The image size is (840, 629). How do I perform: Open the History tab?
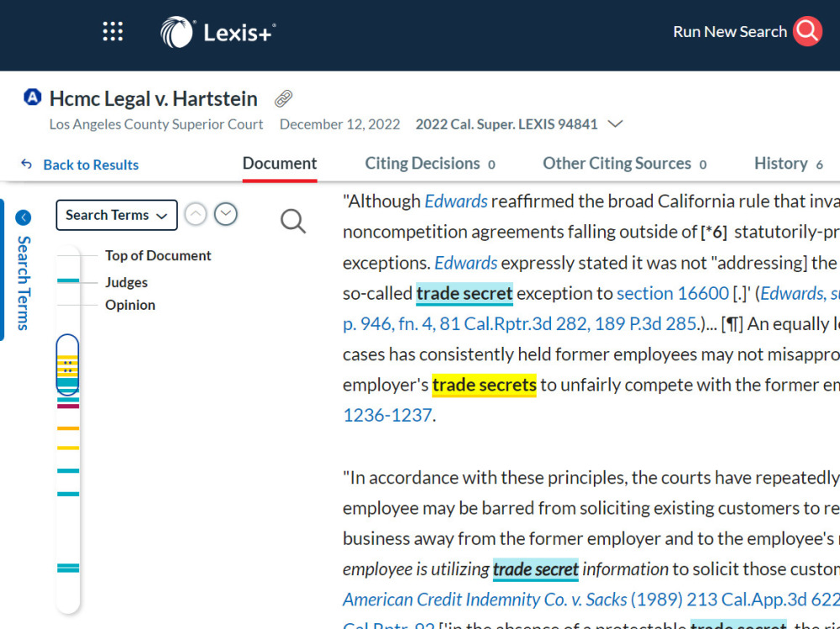pyautogui.click(x=788, y=164)
